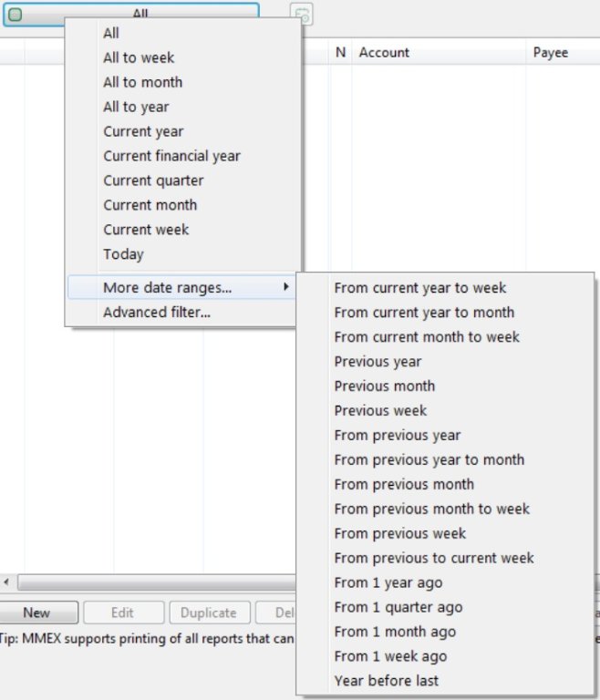This screenshot has width=600, height=700.
Task: Select 'Current financial year' date range
Action: coord(183,156)
